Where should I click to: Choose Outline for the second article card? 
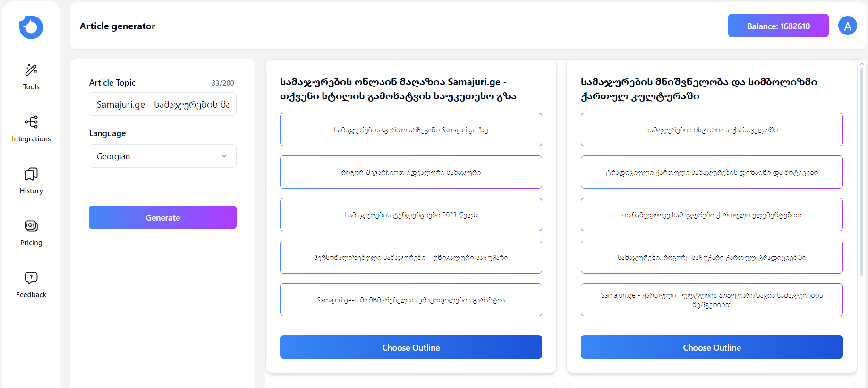pyautogui.click(x=712, y=347)
